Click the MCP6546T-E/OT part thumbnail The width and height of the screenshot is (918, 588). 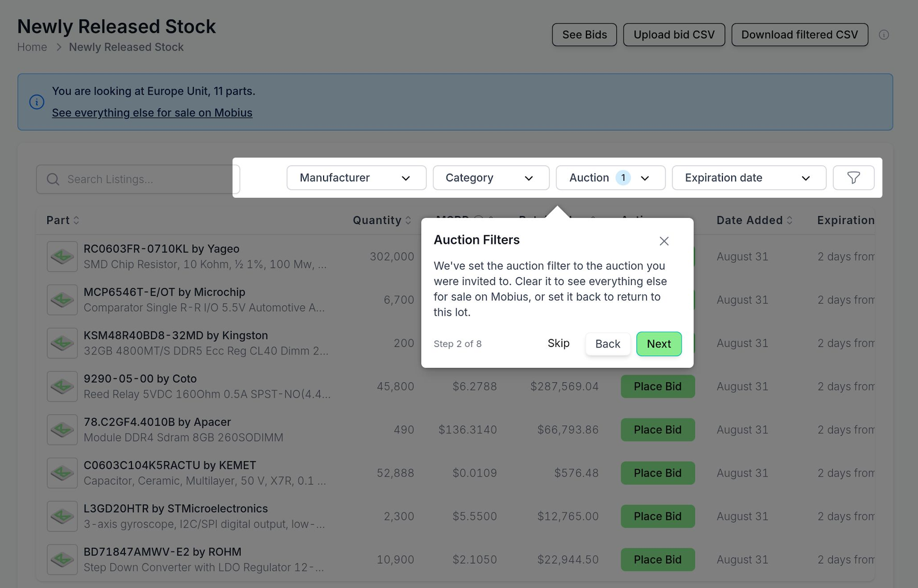tap(62, 300)
